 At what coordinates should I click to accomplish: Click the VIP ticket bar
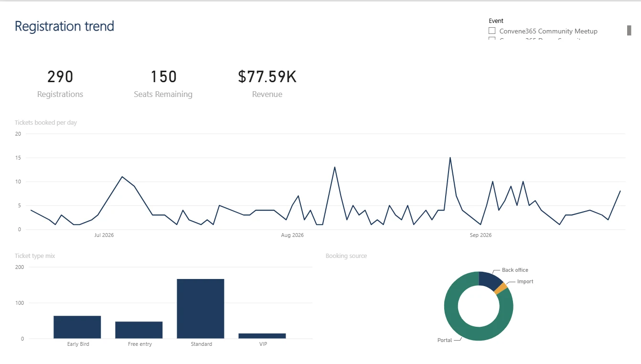point(262,336)
